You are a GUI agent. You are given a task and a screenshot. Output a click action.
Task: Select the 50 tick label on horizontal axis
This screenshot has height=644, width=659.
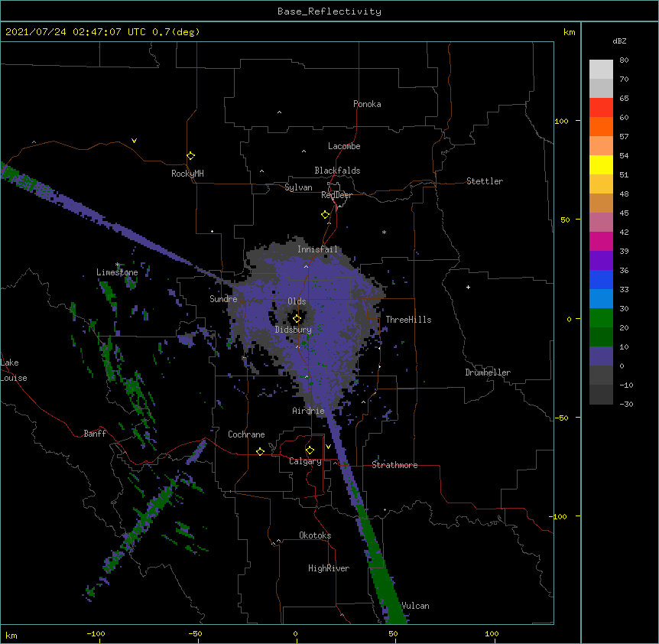coord(393,633)
